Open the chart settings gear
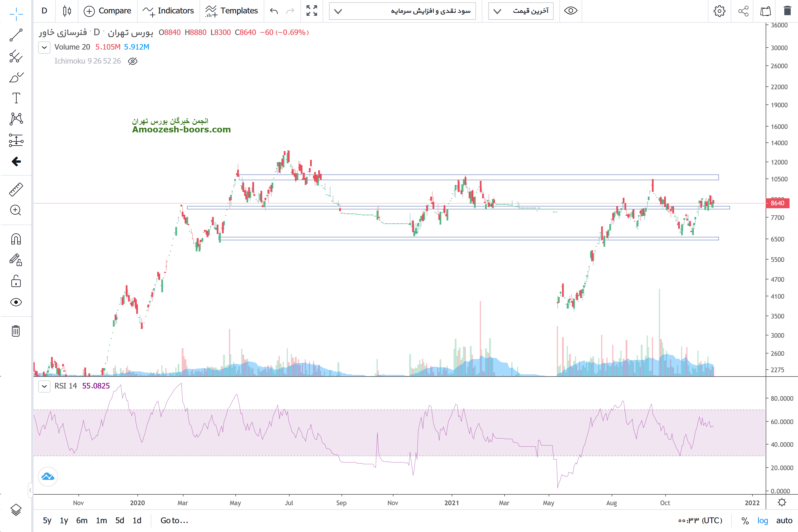 pos(719,11)
